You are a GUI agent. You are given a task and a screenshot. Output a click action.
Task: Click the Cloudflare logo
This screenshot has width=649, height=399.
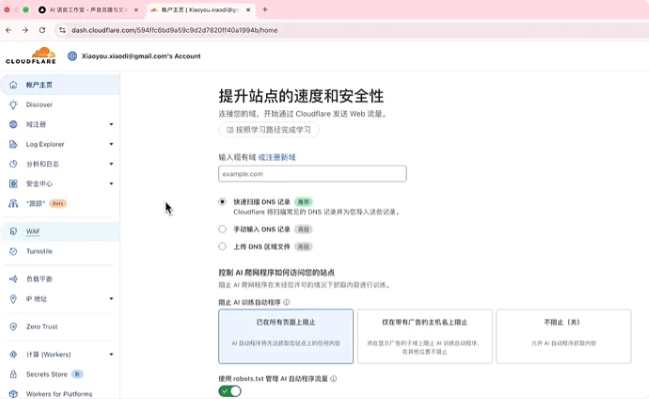point(31,55)
